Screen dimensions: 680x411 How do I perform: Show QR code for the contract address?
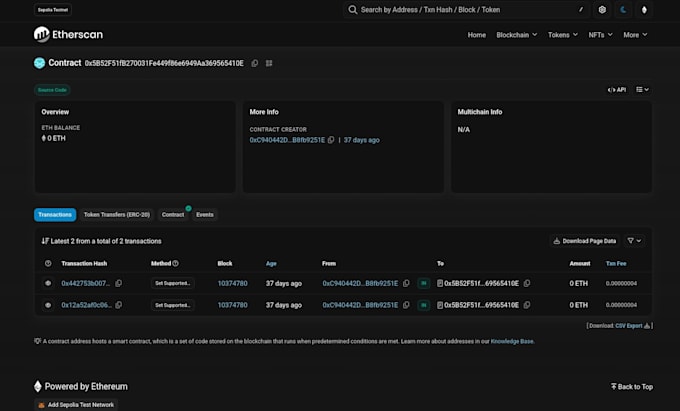[x=269, y=63]
